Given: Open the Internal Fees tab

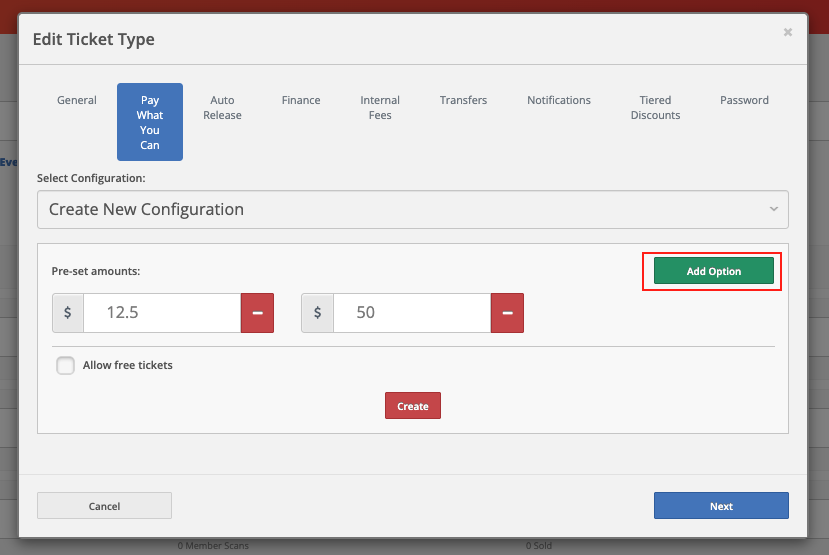Looking at the screenshot, I should click(380, 108).
